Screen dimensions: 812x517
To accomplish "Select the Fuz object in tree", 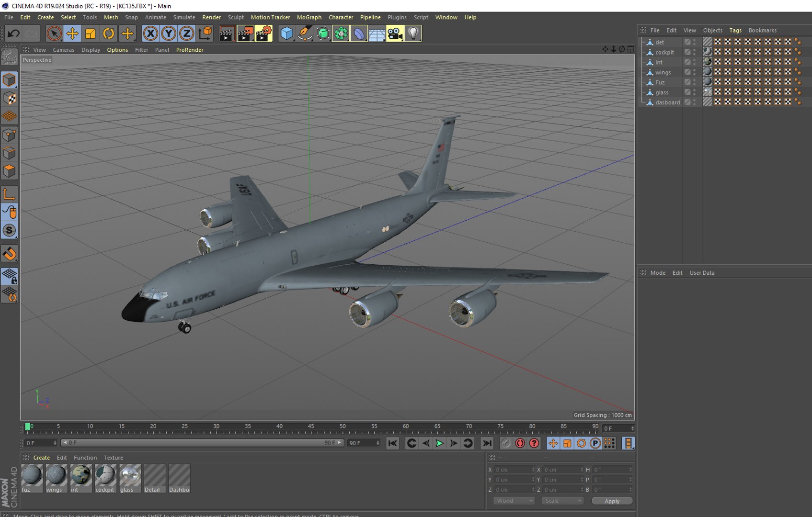I will click(x=660, y=82).
